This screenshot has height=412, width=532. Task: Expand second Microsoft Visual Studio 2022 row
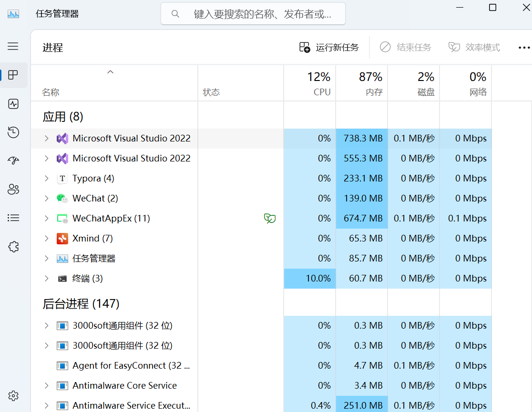coord(47,158)
